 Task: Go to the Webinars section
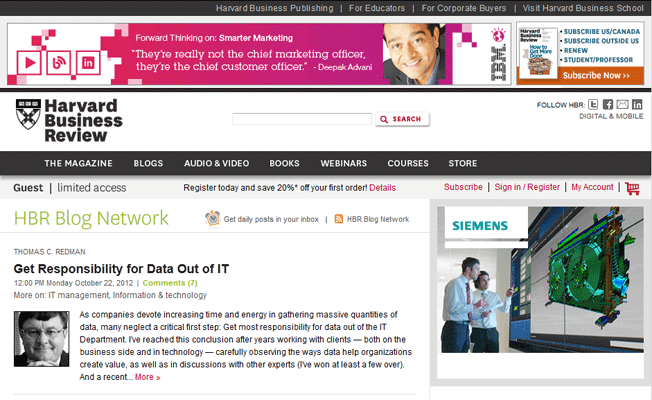tap(343, 163)
